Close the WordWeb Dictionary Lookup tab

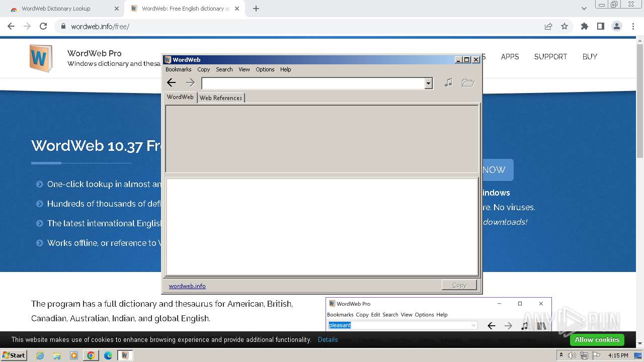coord(117,9)
